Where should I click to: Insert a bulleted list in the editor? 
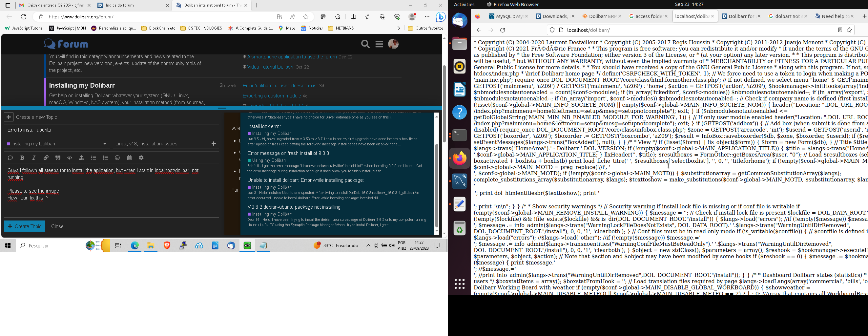click(94, 158)
